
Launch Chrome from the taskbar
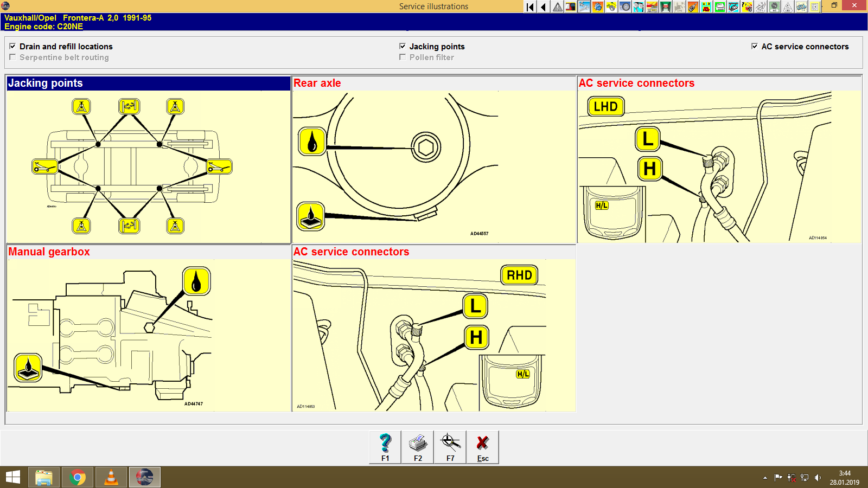tap(78, 477)
